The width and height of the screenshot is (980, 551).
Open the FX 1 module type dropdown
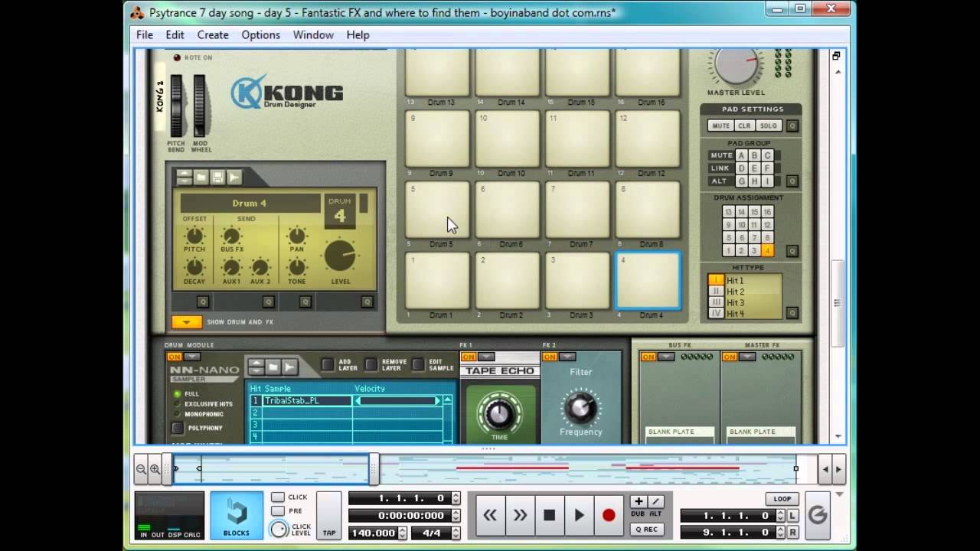coord(487,357)
